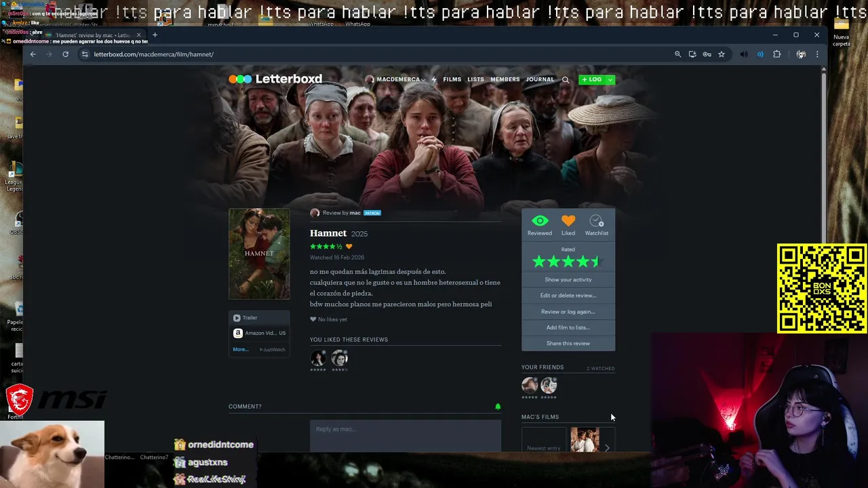Click the 2 WATCHED link

(601, 369)
